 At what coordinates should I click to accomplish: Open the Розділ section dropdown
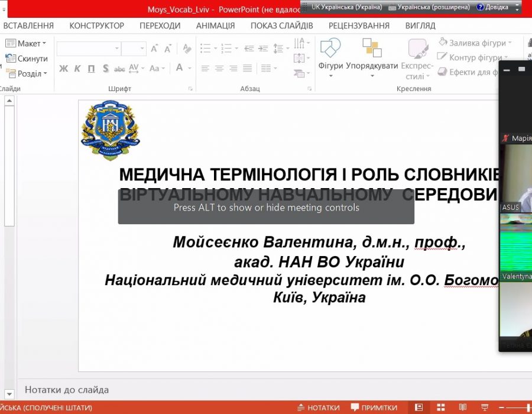point(27,74)
